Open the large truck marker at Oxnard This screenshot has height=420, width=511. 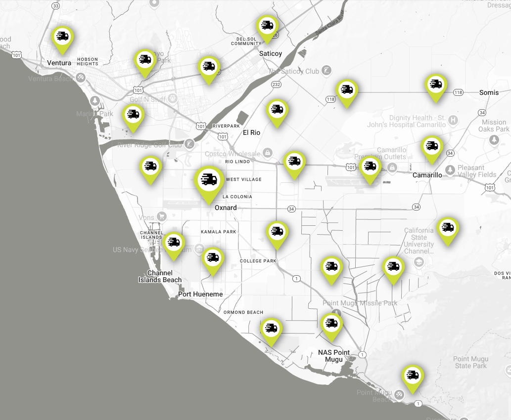[x=208, y=180]
